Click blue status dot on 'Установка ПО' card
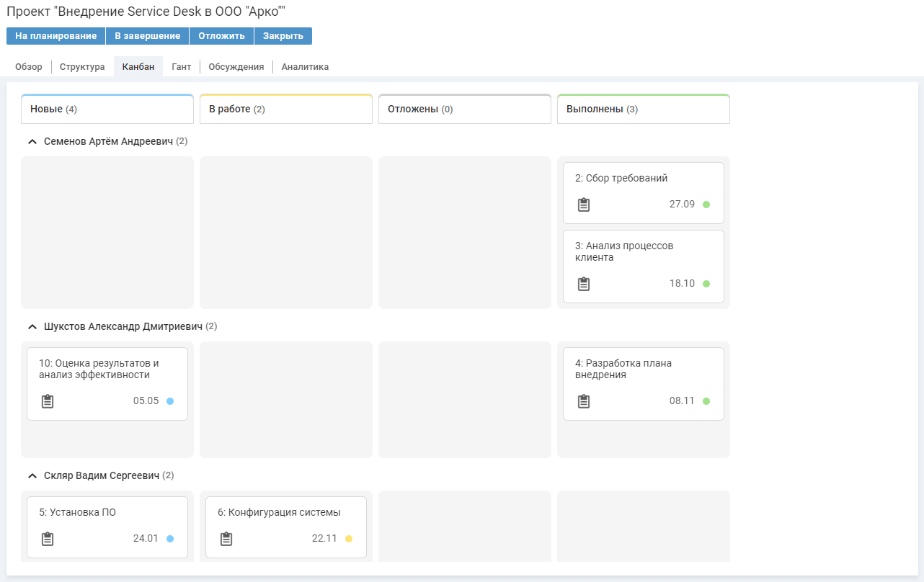 tap(170, 539)
